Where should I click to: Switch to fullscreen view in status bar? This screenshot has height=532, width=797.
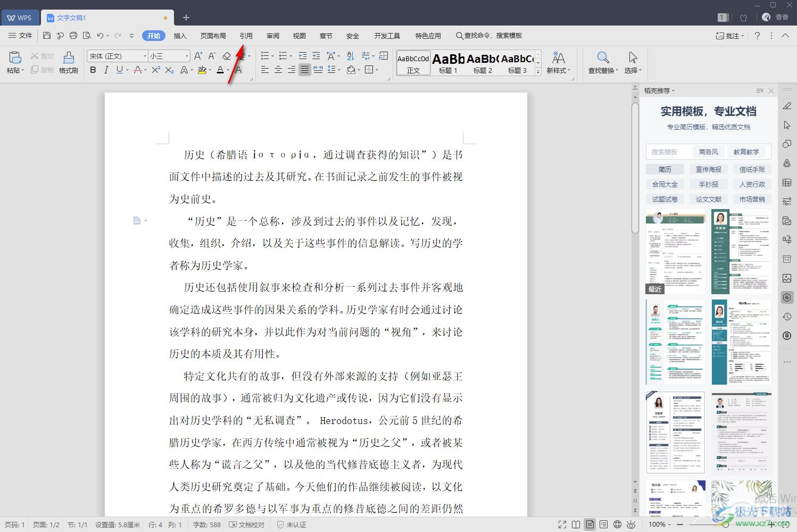[562, 525]
